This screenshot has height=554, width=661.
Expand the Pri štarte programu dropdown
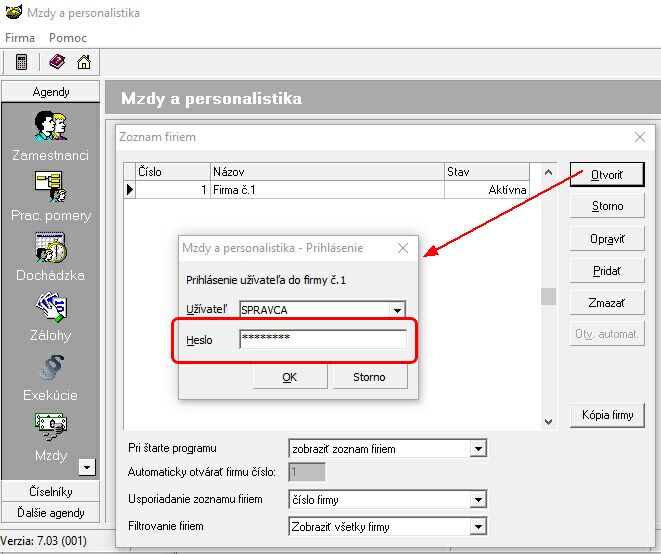478,449
